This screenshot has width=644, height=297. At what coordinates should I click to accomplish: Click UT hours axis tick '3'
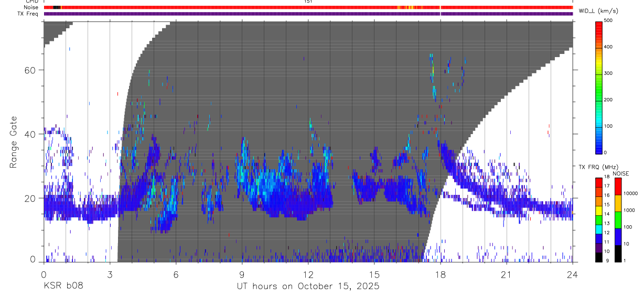pyautogui.click(x=110, y=274)
